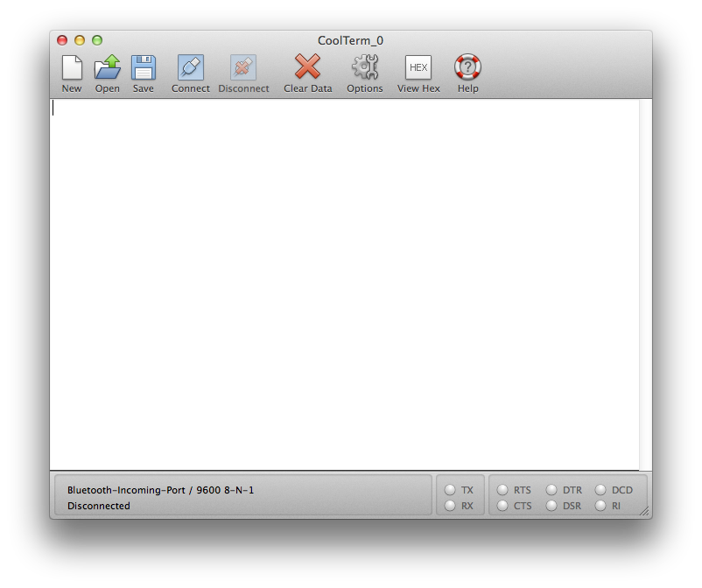Toggle the DTR indicator light
The image size is (702, 588).
pos(551,490)
